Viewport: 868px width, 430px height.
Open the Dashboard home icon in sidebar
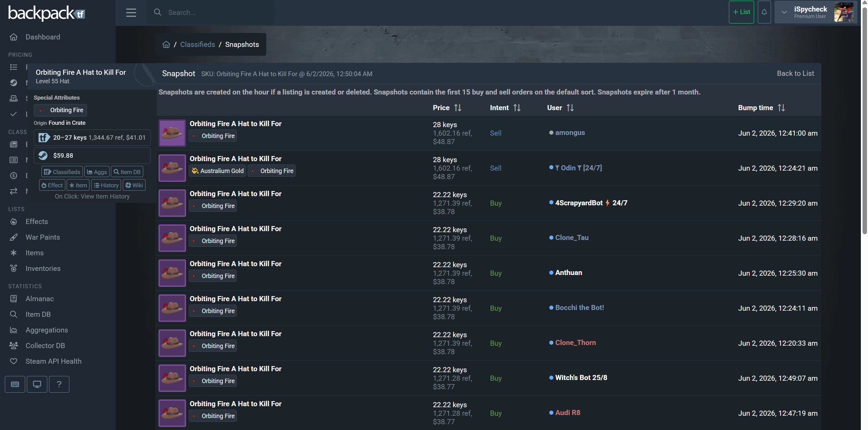click(x=14, y=37)
